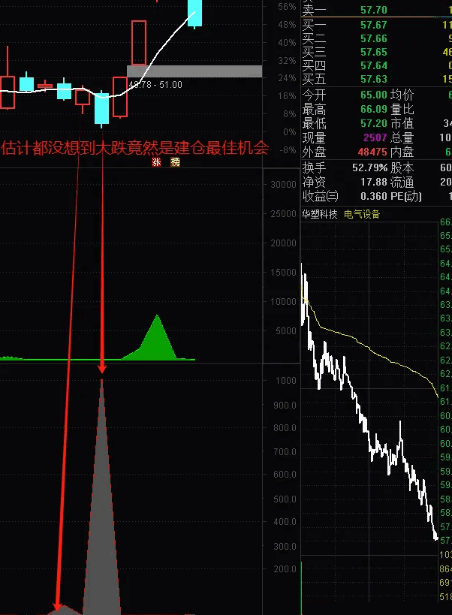452x615 pixels.
Task: Click the 500.0 scale label on bottom indicator
Action: tap(285, 499)
